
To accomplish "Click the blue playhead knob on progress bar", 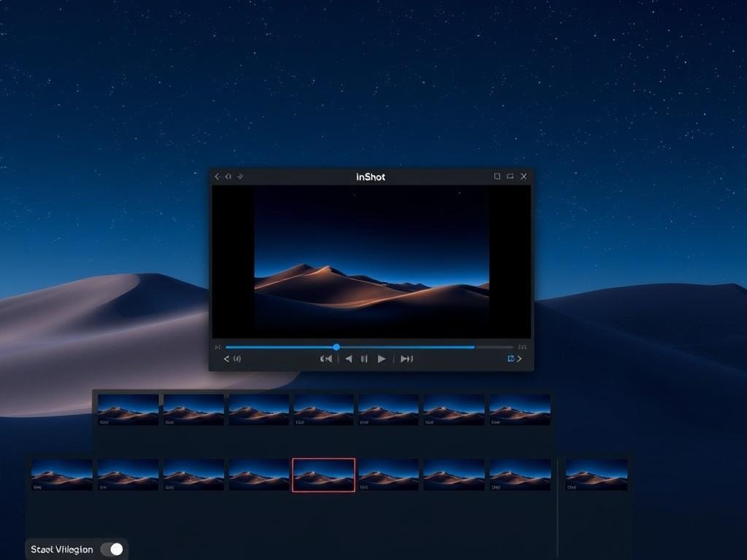I will point(336,347).
